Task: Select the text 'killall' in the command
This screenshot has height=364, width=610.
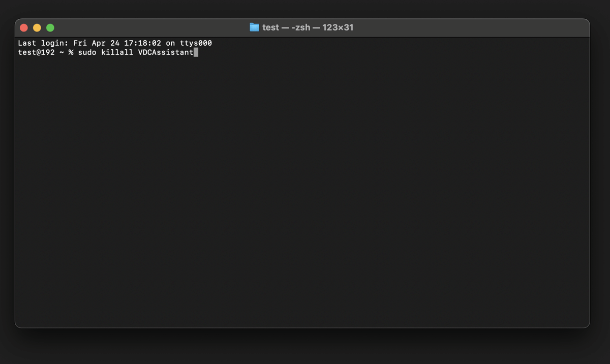Action: point(117,52)
